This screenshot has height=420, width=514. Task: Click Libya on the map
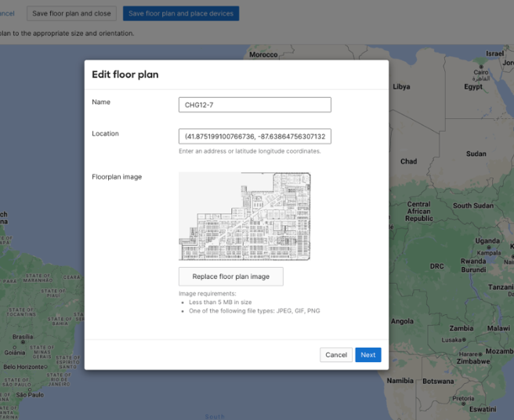click(401, 87)
